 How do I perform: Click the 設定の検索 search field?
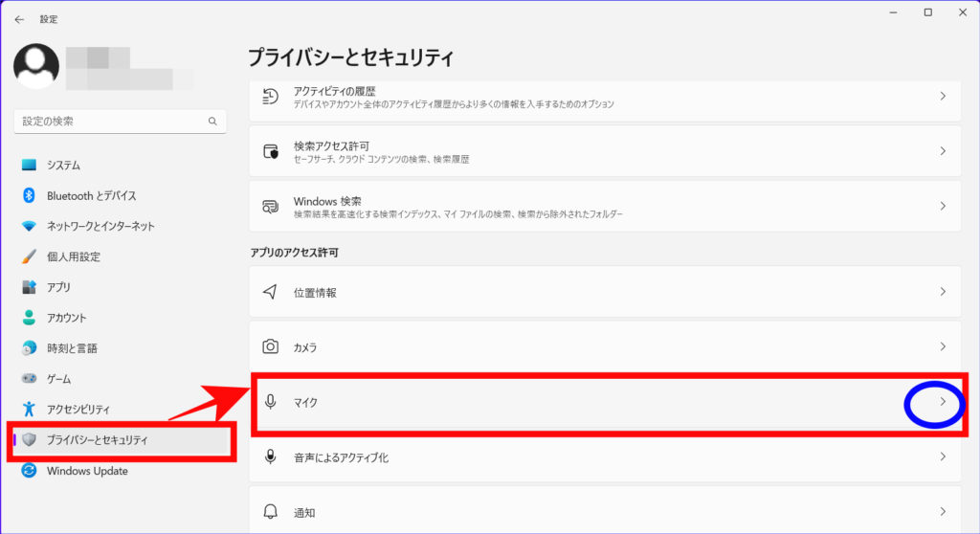point(110,122)
